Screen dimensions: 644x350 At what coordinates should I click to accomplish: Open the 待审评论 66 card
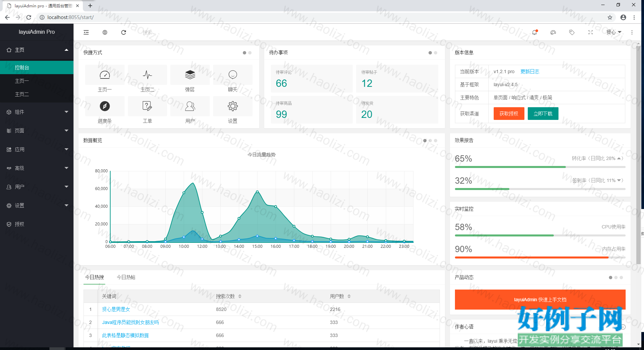pyautogui.click(x=312, y=78)
